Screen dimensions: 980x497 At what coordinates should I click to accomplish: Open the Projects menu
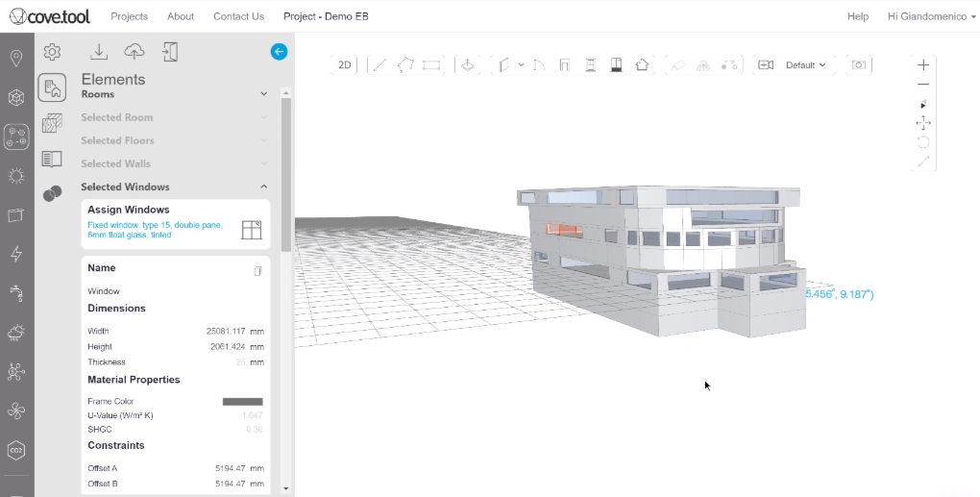tap(130, 16)
